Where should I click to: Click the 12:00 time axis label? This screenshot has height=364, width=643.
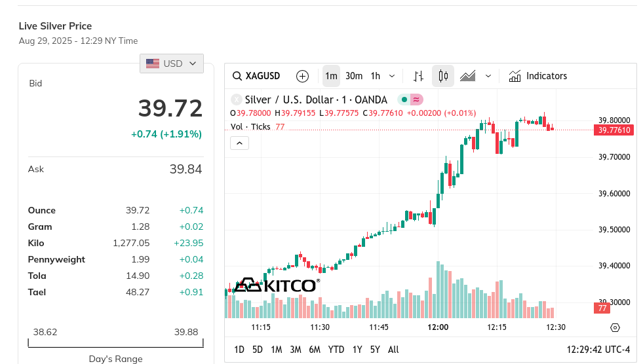[438, 327]
